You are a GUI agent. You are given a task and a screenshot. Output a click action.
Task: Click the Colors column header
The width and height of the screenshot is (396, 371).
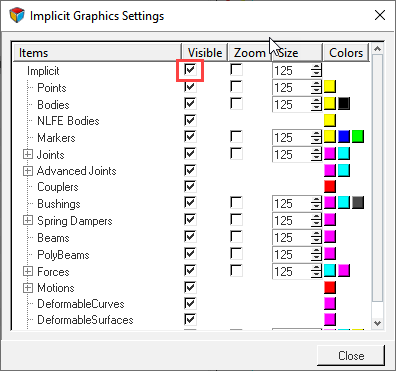click(346, 53)
